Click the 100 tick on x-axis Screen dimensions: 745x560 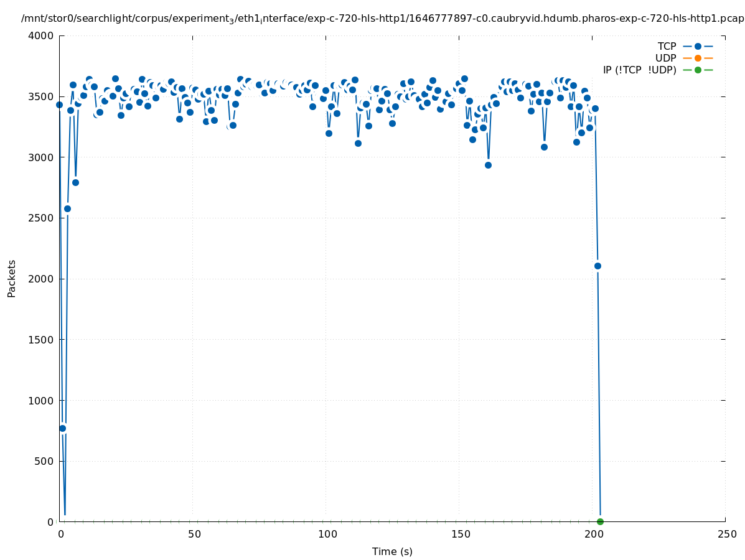[327, 534]
